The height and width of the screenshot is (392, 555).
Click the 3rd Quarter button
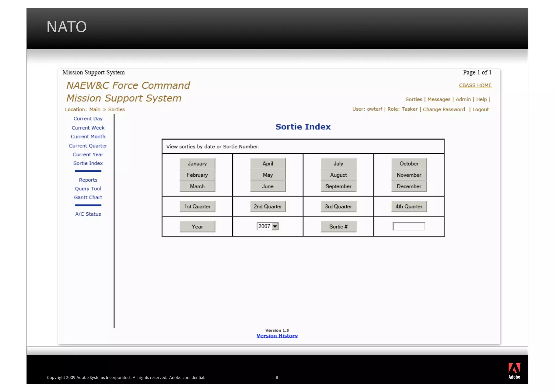coord(338,206)
